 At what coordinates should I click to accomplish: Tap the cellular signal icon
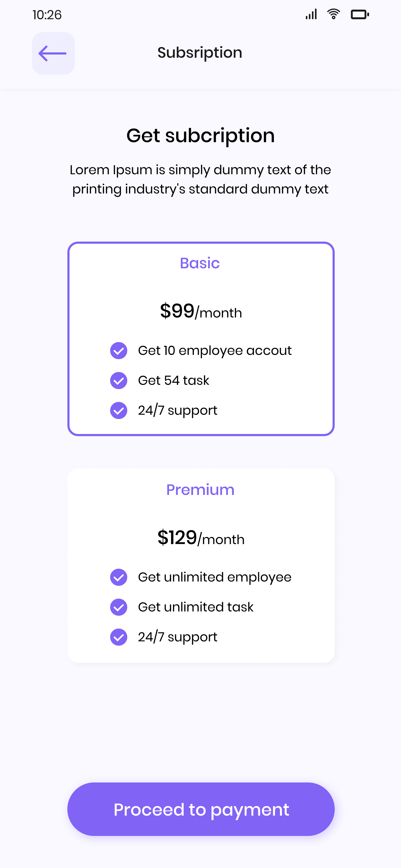click(311, 14)
